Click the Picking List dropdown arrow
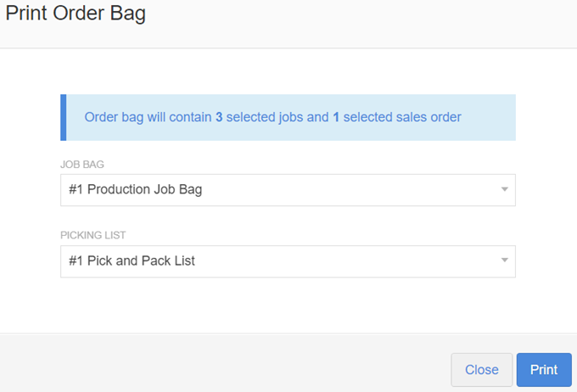 [x=503, y=260]
